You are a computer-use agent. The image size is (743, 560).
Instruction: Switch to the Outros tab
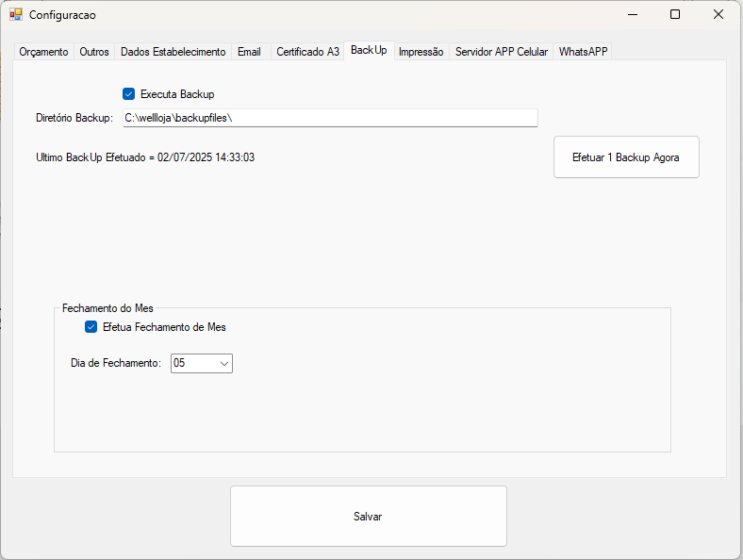(x=94, y=52)
